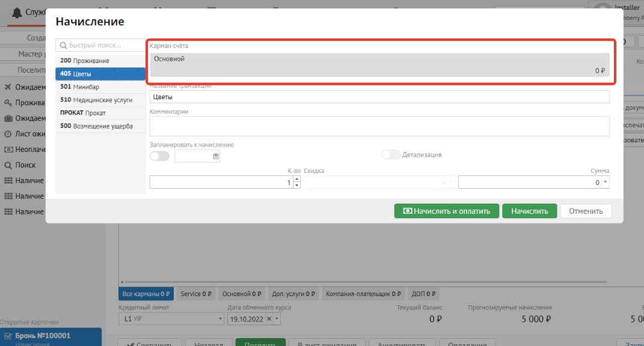Switch to the Все карманы tab

tap(146, 294)
